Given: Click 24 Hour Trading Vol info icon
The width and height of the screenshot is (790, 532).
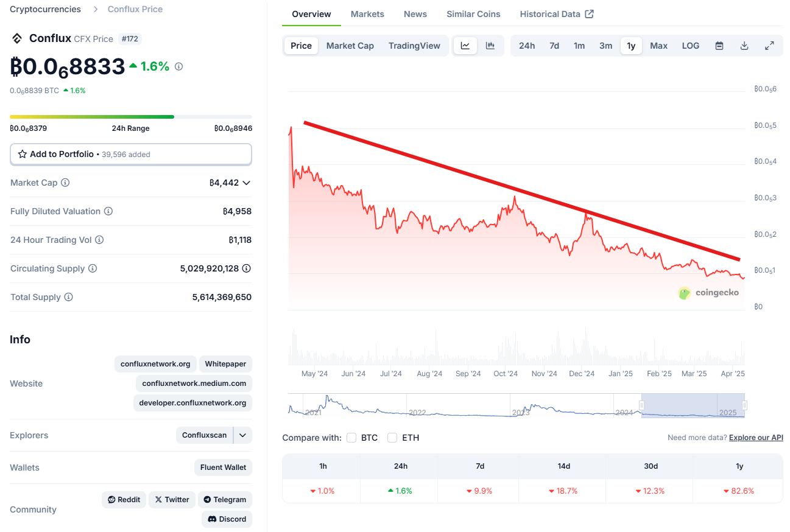Looking at the screenshot, I should (99, 240).
